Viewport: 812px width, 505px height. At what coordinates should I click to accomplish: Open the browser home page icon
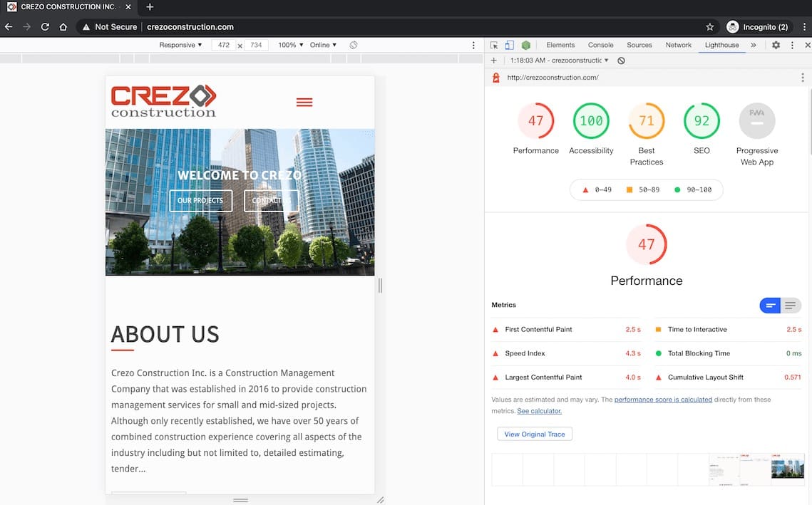coord(63,27)
